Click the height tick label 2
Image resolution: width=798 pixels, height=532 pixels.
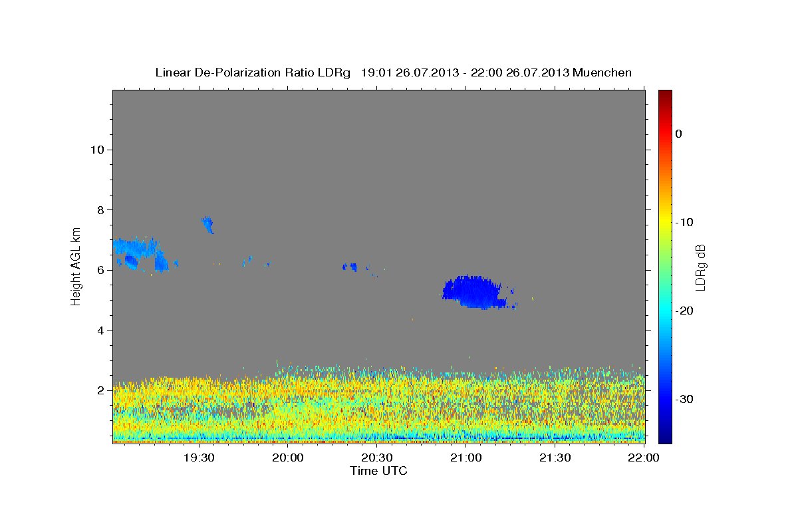[x=100, y=390]
